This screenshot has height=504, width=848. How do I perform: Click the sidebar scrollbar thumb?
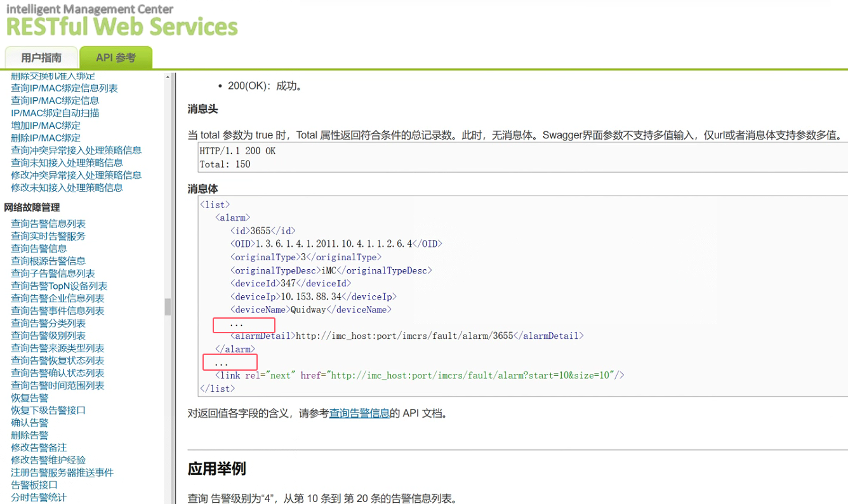point(168,307)
